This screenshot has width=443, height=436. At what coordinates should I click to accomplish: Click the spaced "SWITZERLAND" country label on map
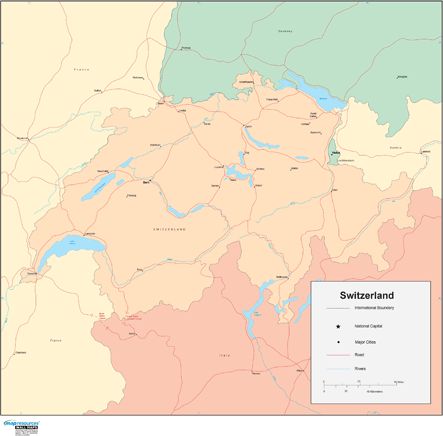point(169,229)
